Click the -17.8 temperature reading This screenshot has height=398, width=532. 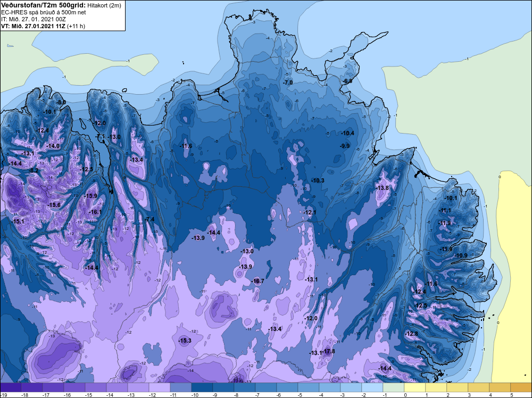[x=329, y=352]
